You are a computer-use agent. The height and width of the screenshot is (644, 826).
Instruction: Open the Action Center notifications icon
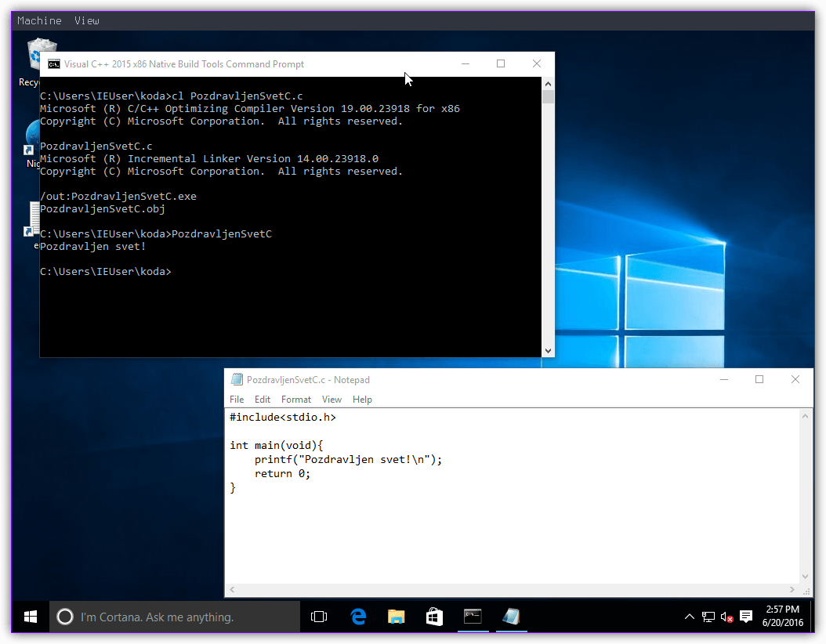746,617
